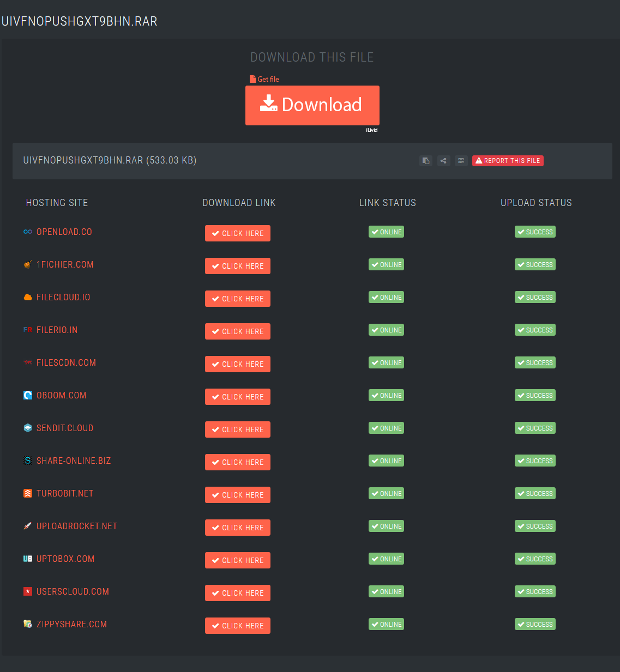This screenshot has height=672, width=620.
Task: Click the Zippyshare.com site icon
Action: (x=28, y=624)
